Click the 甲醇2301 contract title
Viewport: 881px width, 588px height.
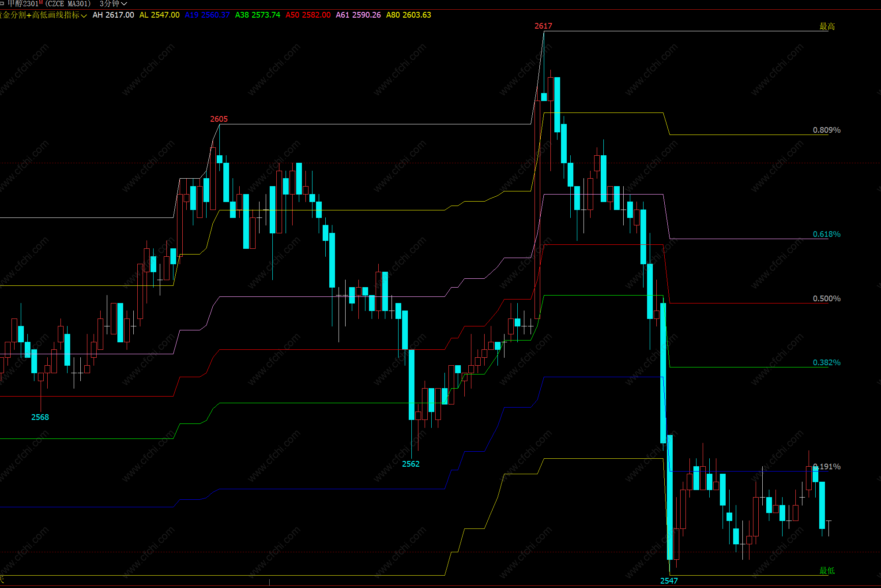(x=23, y=4)
